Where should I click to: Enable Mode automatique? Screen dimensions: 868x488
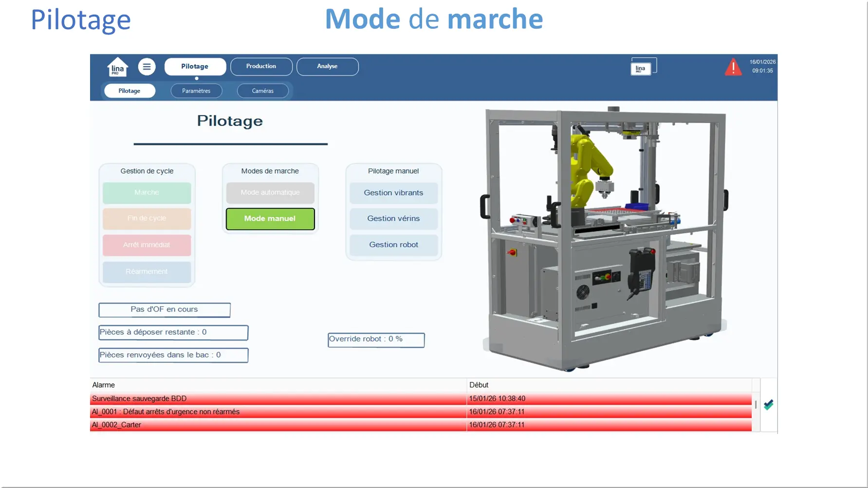(270, 193)
